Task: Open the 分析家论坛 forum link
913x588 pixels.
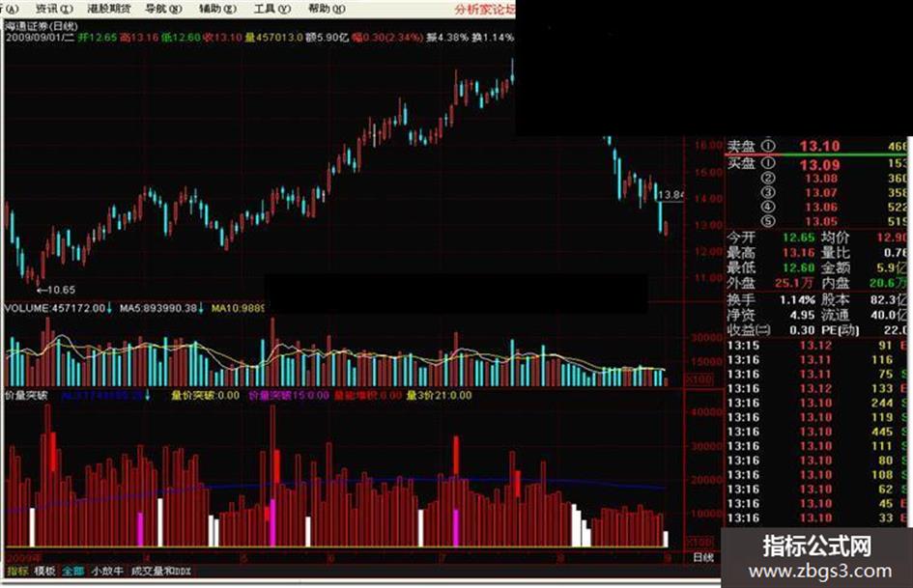Action: tap(484, 10)
